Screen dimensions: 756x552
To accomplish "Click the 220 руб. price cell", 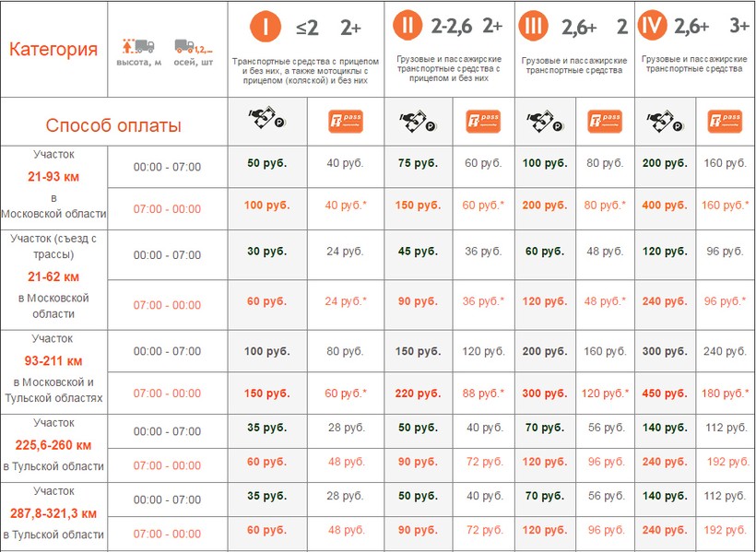I will tap(419, 393).
